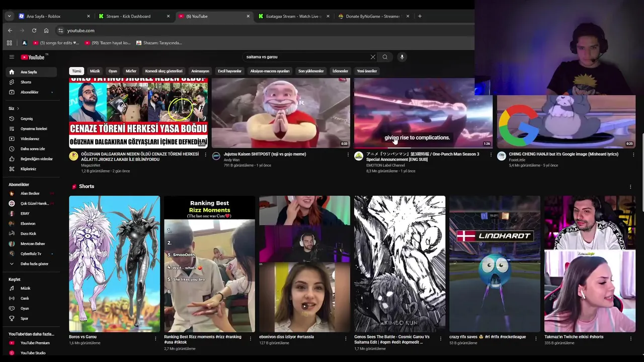Image resolution: width=644 pixels, height=362 pixels.
Task: Select the Oyun filter chip
Action: point(113,71)
